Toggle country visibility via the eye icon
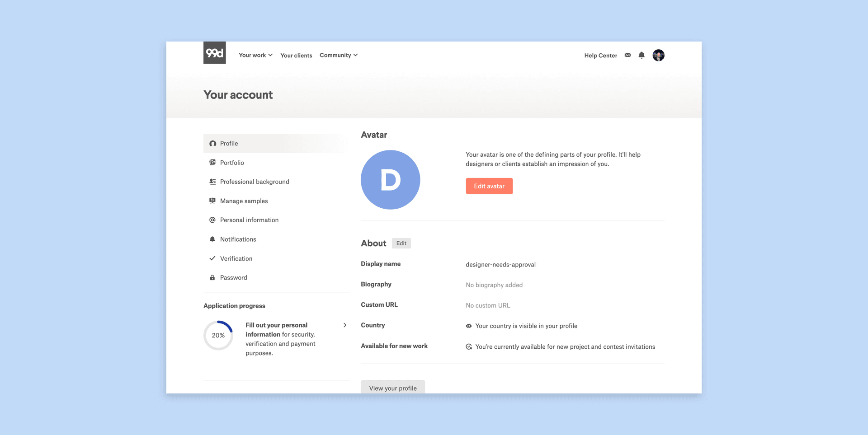The image size is (868, 435). (469, 326)
